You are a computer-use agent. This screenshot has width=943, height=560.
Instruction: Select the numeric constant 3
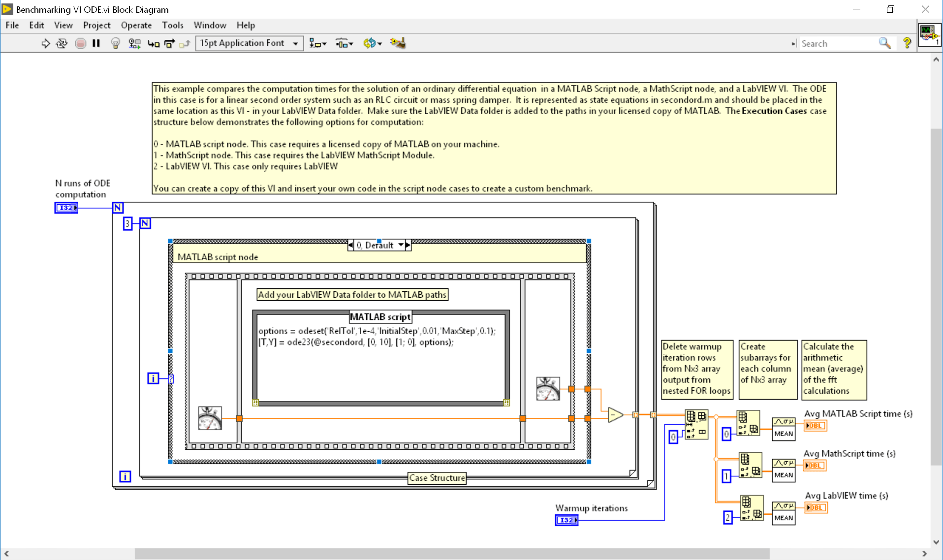(x=127, y=224)
